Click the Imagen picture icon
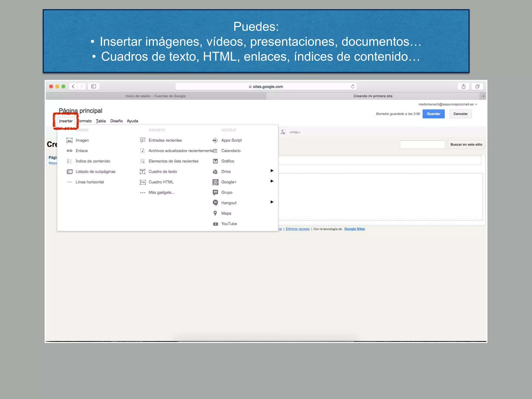Image resolution: width=532 pixels, height=399 pixels. [x=69, y=140]
